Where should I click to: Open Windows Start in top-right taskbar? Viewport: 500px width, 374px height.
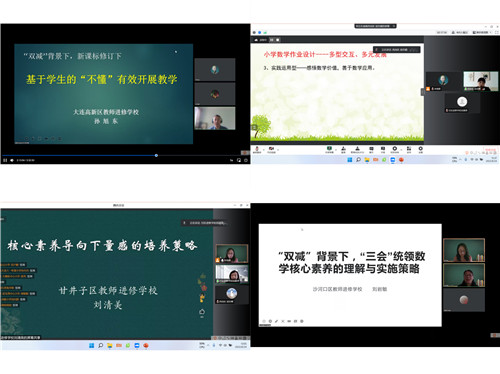350,160
